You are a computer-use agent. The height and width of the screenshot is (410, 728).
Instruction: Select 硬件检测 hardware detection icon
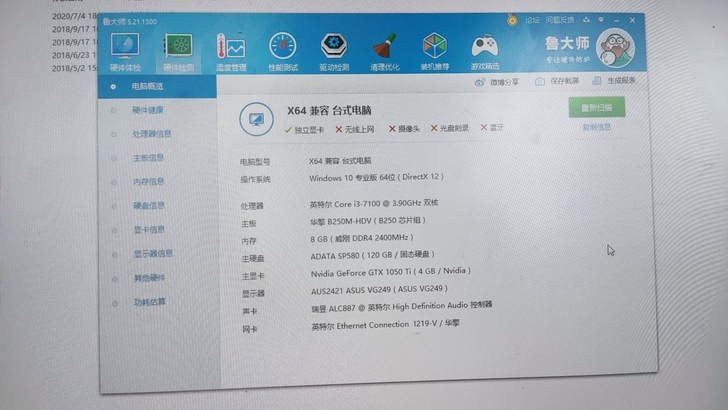click(x=178, y=52)
